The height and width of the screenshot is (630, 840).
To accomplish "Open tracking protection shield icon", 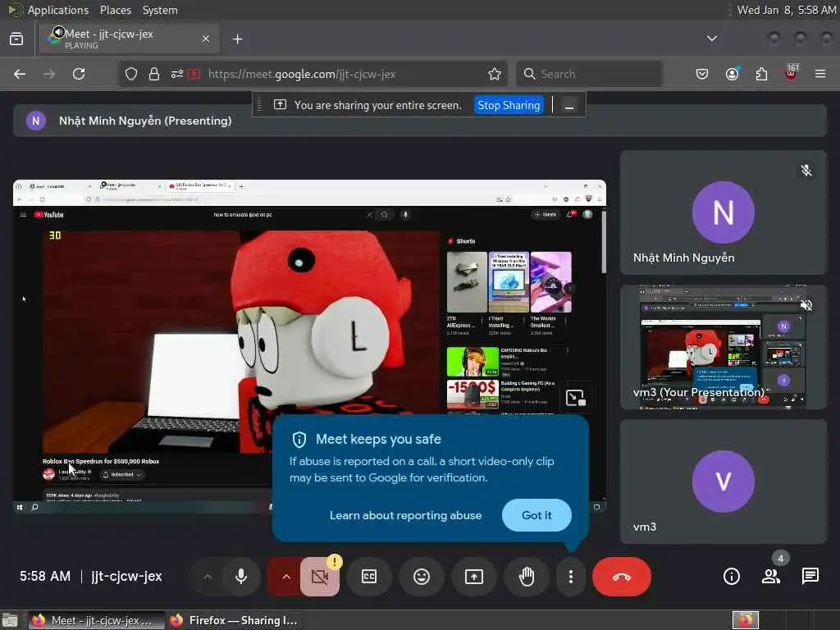I will point(131,74).
